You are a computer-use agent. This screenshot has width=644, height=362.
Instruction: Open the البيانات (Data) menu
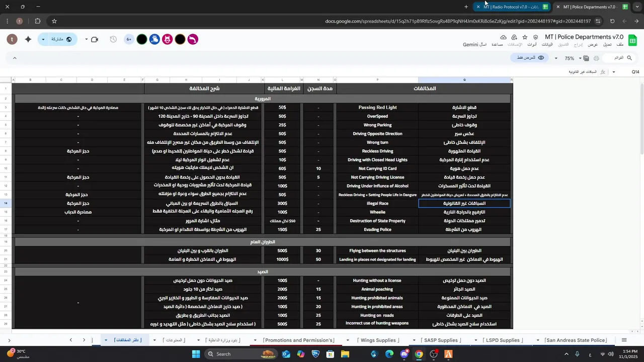(x=547, y=45)
